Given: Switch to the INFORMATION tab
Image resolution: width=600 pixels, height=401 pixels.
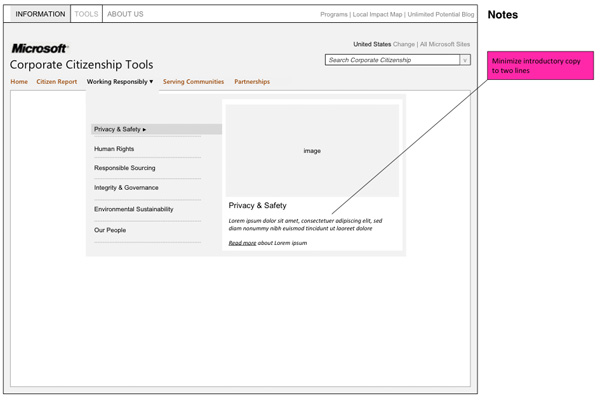Looking at the screenshot, I should pyautogui.click(x=40, y=14).
